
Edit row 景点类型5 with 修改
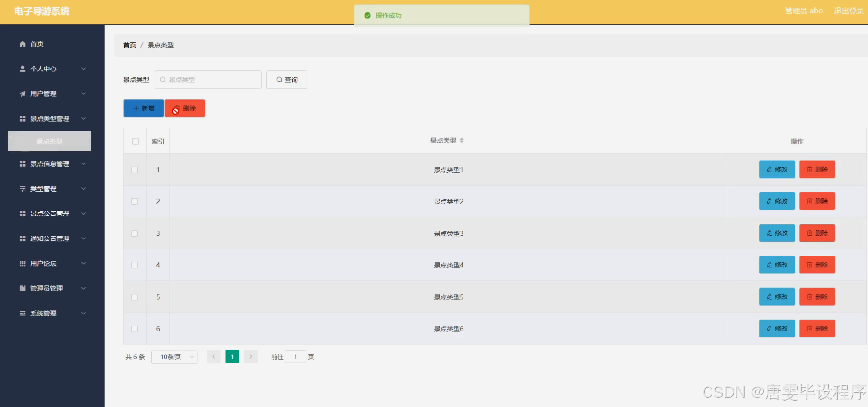pos(777,297)
